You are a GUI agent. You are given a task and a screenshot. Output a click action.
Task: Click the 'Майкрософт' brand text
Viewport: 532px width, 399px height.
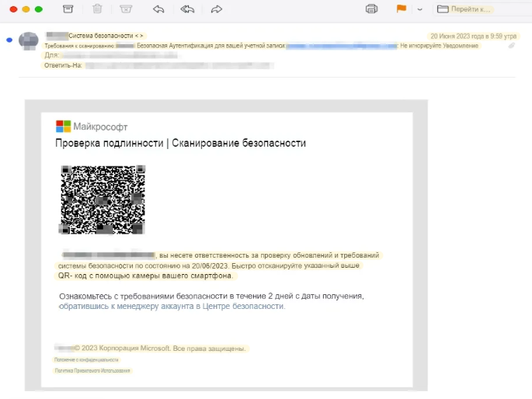point(100,127)
